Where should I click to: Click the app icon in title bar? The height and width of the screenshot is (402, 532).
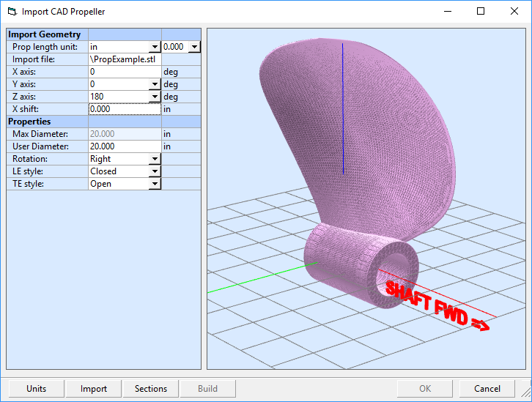point(11,12)
